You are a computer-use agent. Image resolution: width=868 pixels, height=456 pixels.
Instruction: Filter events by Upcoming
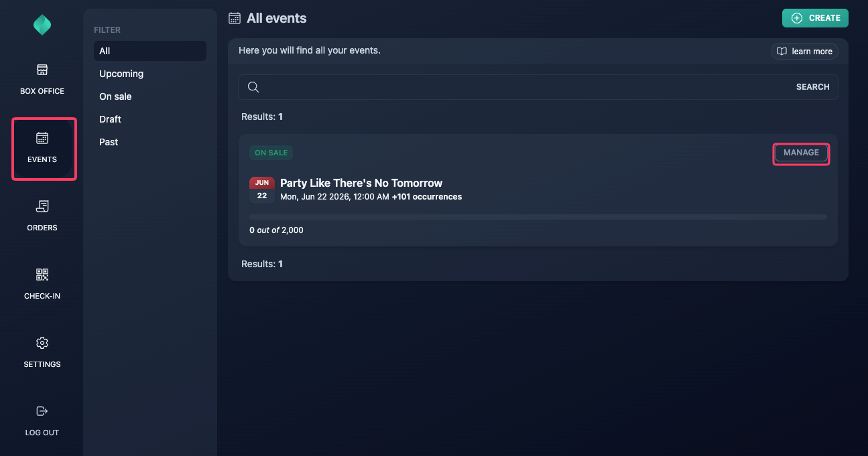click(x=150, y=74)
